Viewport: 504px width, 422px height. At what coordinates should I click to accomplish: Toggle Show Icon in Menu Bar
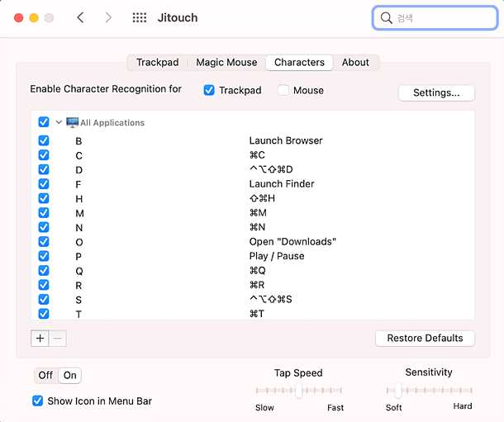pyautogui.click(x=38, y=401)
